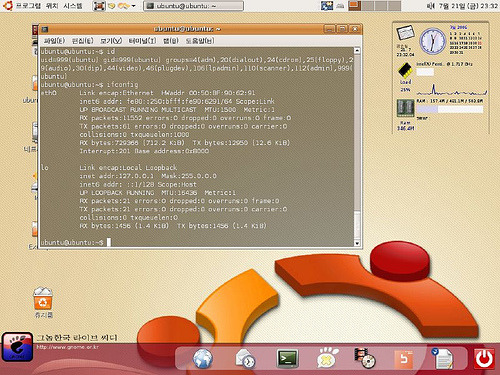Click the 'UP BROADCAST RUNNING MULTICAST' line
This screenshot has height=375, width=500.
pos(177,110)
